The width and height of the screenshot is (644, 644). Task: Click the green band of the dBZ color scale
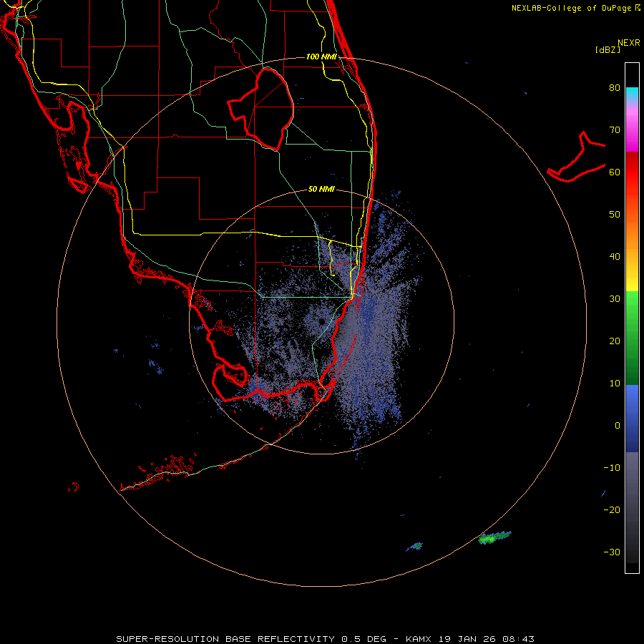[632, 338]
